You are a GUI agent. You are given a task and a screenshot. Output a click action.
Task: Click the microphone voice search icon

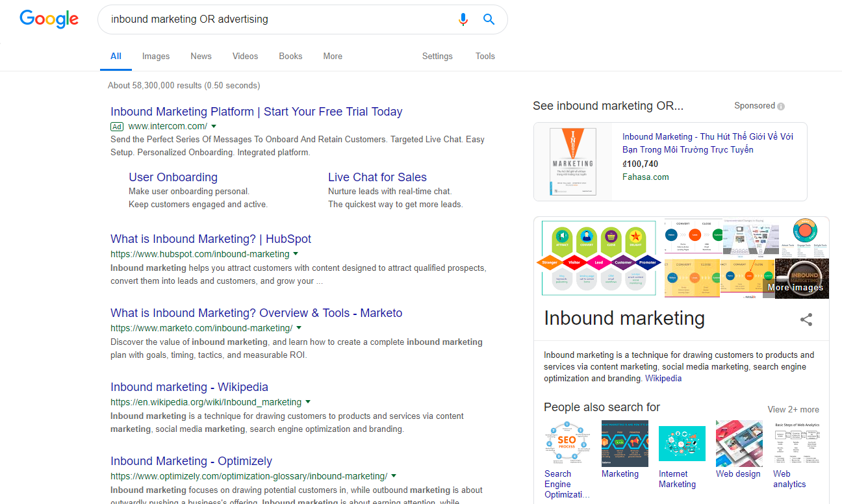463,19
